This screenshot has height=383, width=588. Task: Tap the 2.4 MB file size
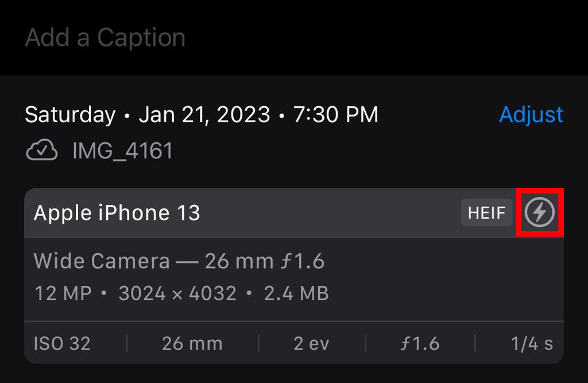coord(296,293)
